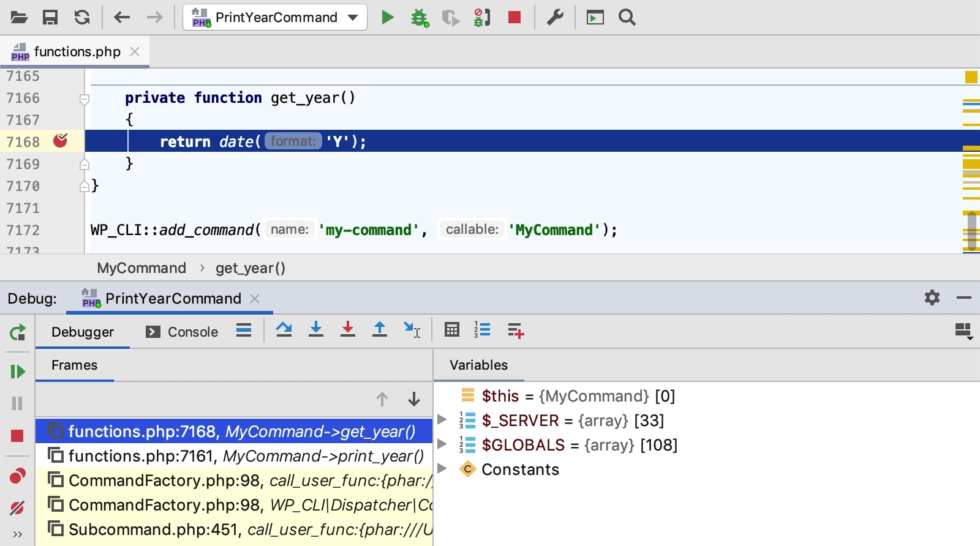Stop the process with the red square

point(514,17)
